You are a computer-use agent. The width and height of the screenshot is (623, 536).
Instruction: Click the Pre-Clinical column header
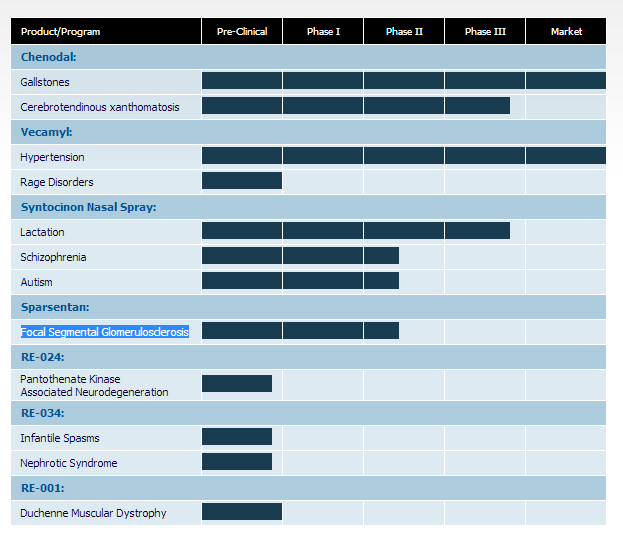click(242, 31)
